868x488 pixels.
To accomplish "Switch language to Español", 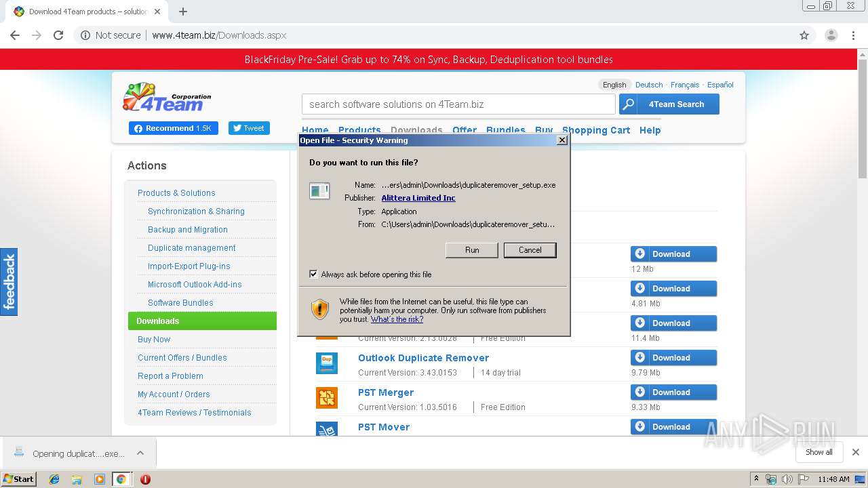I will click(720, 85).
